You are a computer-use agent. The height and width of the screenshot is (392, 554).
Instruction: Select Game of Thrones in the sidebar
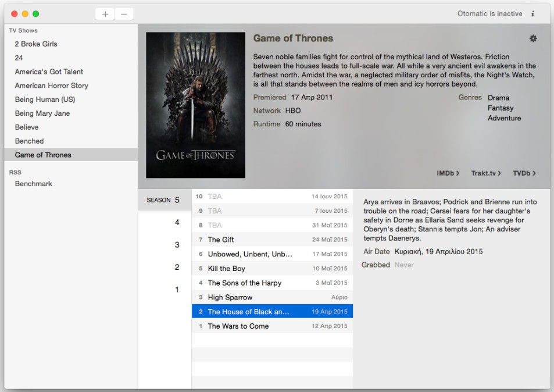pos(71,155)
